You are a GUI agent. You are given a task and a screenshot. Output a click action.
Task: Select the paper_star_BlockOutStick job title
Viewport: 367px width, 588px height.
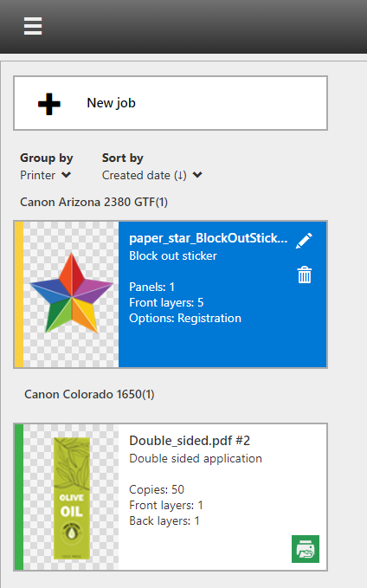click(x=209, y=238)
